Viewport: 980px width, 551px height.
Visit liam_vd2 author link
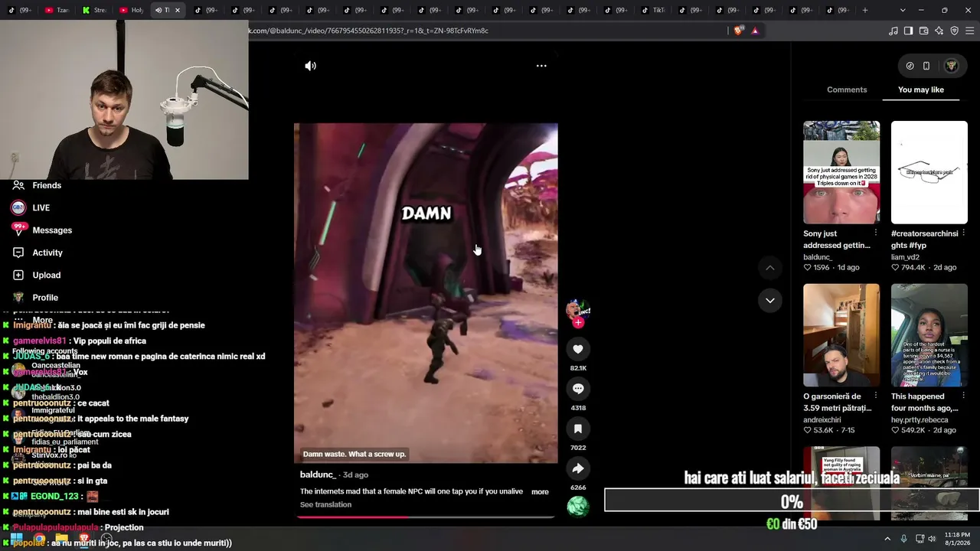tap(905, 257)
